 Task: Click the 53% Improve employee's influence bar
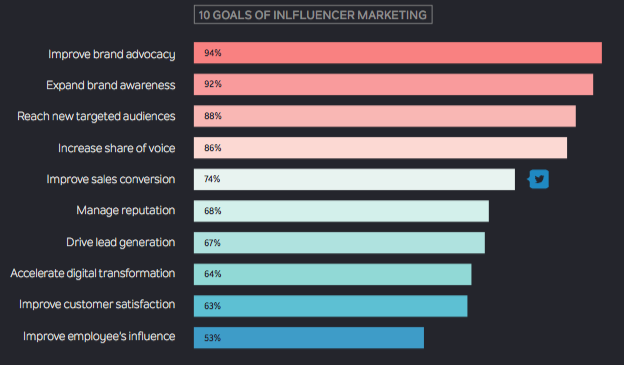(x=309, y=338)
